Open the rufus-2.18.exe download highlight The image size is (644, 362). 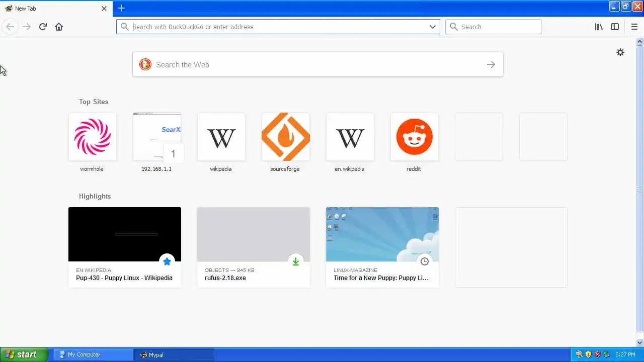(x=254, y=247)
